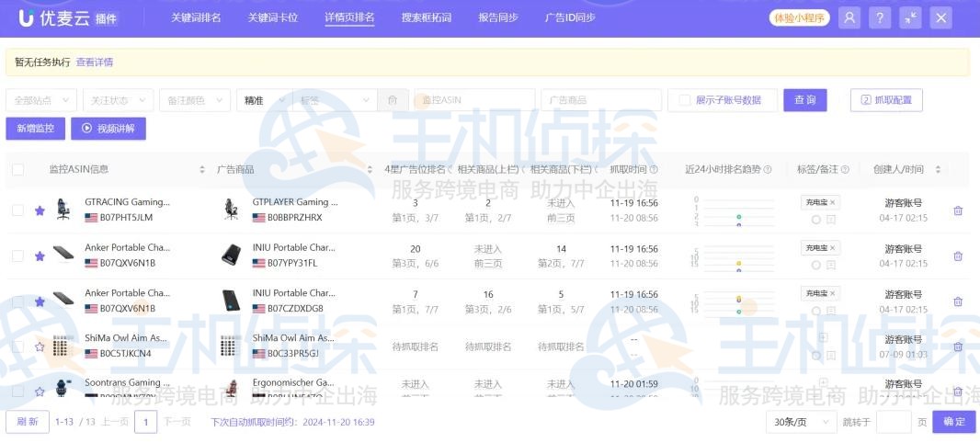Check the select-all header checkbox
This screenshot has width=980, height=443.
[x=18, y=169]
